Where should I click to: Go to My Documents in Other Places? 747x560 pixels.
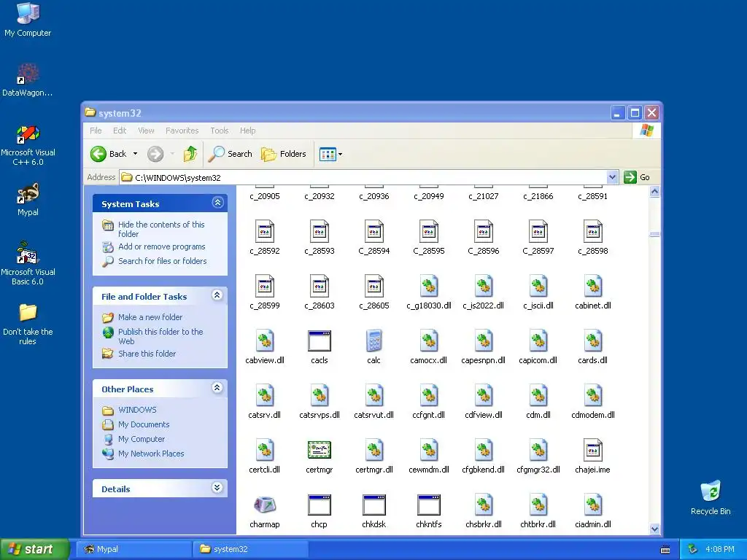pos(144,424)
